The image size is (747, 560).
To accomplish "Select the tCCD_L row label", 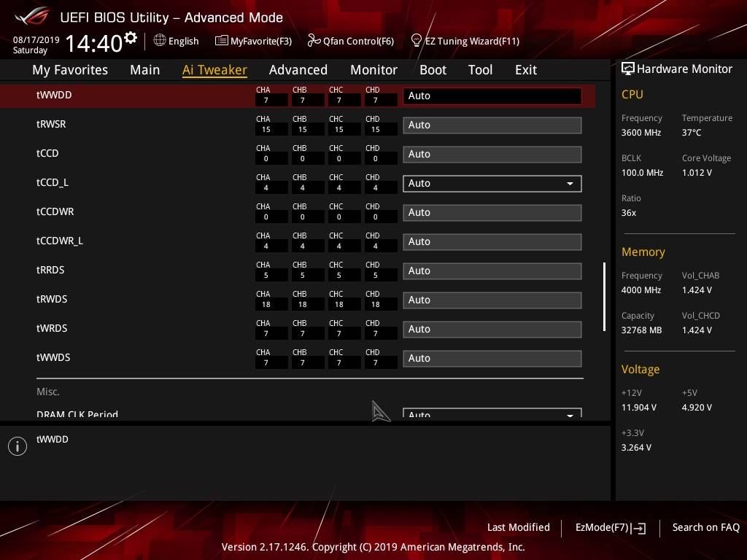I will coord(53,182).
